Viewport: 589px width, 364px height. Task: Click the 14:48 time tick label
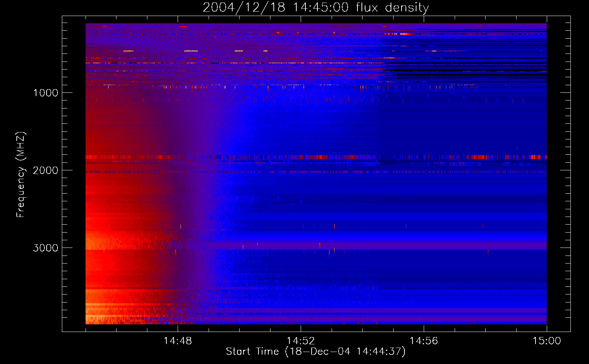[x=178, y=341]
